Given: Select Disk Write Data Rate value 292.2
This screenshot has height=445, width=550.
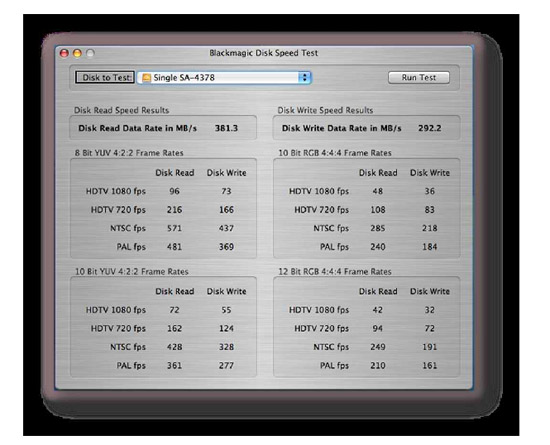Looking at the screenshot, I should click(x=430, y=128).
